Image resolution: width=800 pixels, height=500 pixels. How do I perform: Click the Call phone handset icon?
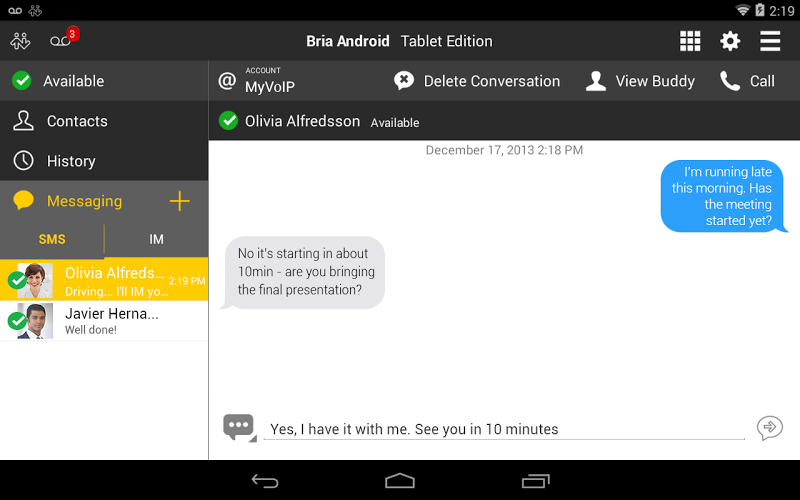pos(730,81)
